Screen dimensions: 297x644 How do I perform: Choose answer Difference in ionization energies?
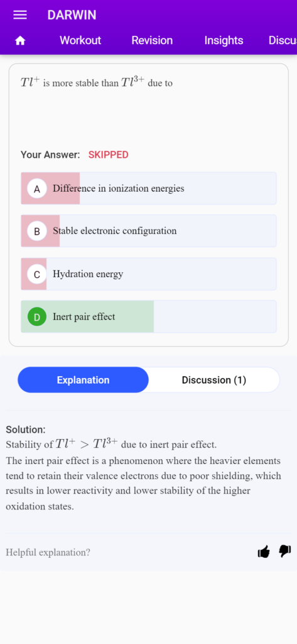pyautogui.click(x=148, y=189)
